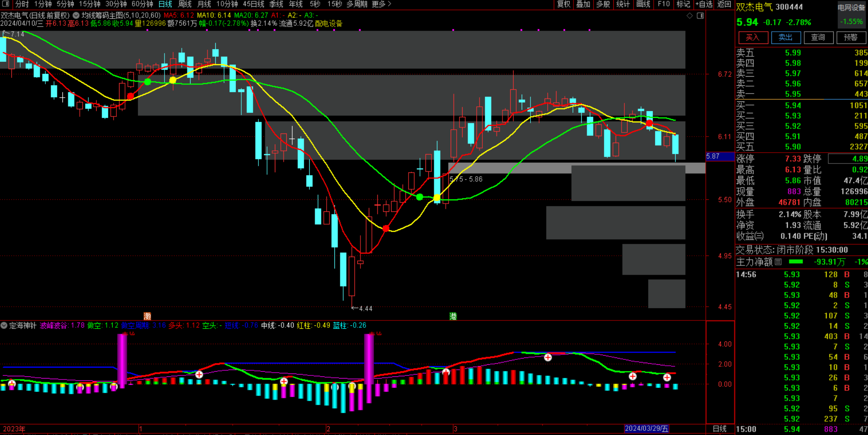Expand the 定海神针 indicator dropdown

tap(4, 325)
